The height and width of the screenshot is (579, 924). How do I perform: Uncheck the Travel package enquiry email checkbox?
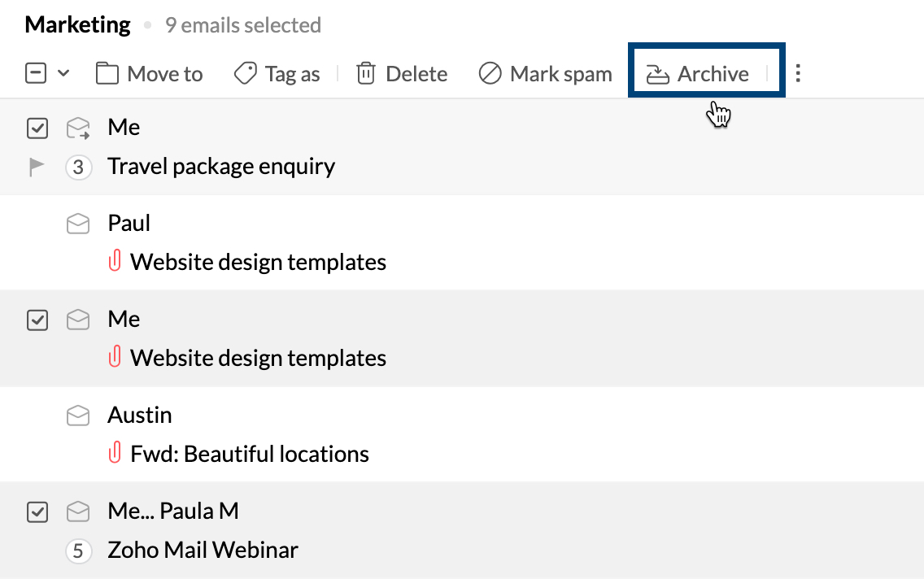37,128
